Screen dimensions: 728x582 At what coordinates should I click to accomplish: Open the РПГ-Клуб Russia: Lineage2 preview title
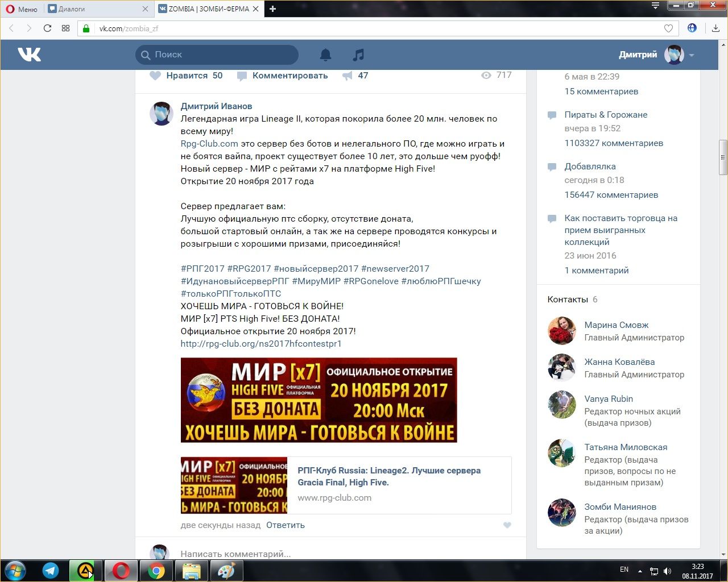[389, 476]
